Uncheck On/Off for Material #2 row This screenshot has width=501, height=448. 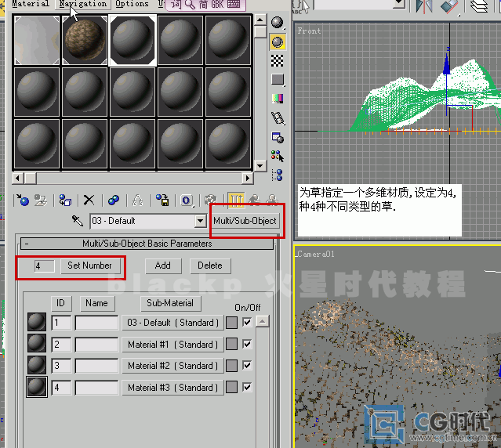tap(247, 365)
